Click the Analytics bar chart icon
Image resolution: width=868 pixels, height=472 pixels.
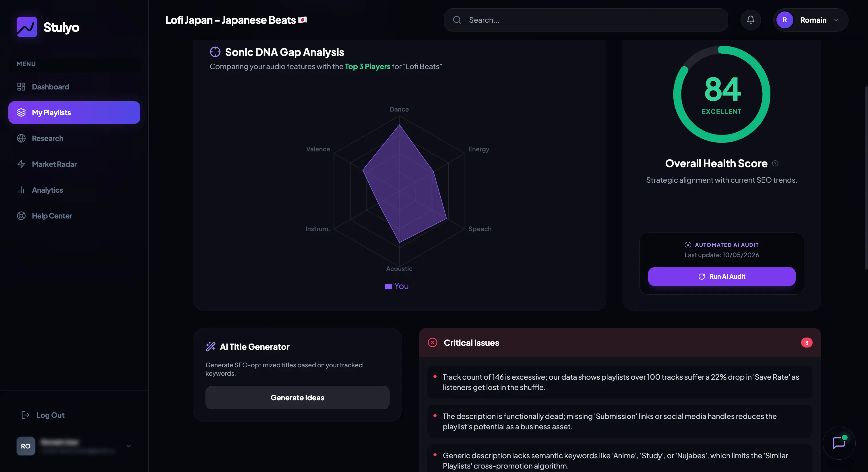21,190
